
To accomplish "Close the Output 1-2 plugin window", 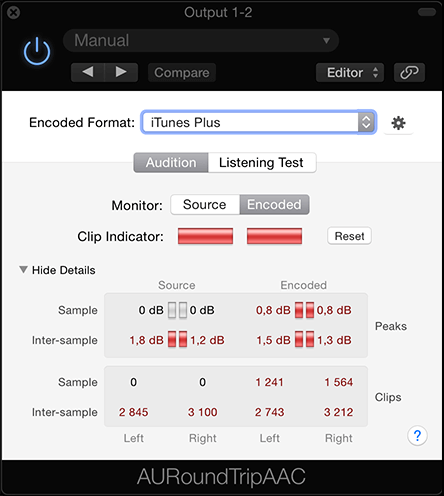I will click(x=13, y=13).
